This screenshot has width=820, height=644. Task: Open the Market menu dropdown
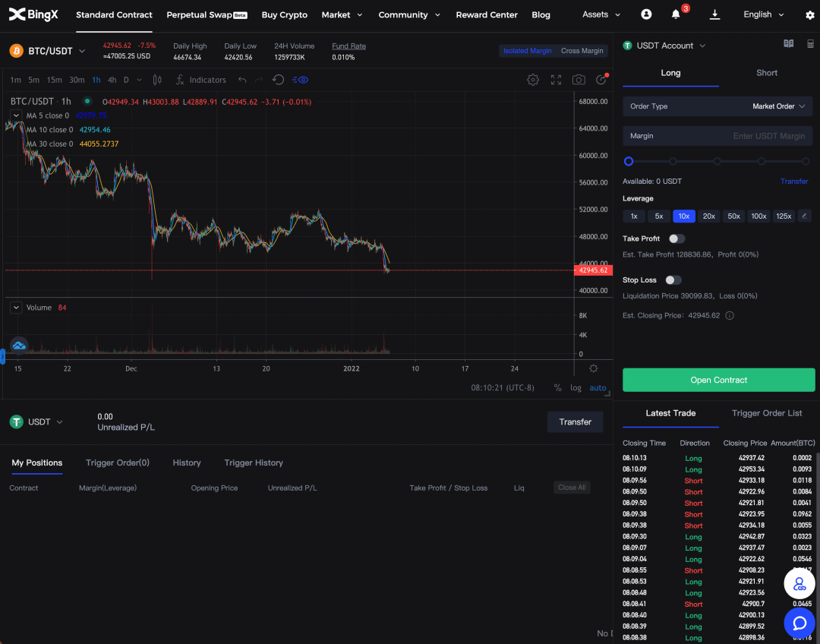(342, 14)
